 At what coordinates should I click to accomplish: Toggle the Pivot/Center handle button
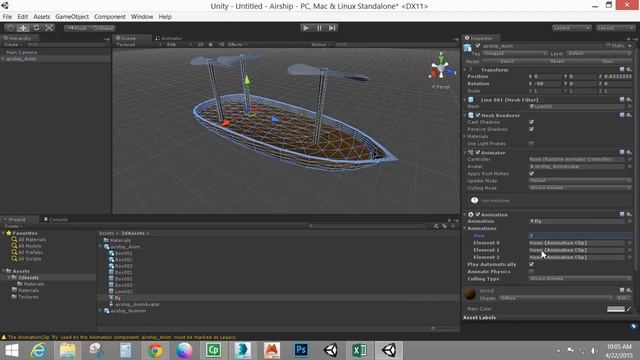point(77,28)
